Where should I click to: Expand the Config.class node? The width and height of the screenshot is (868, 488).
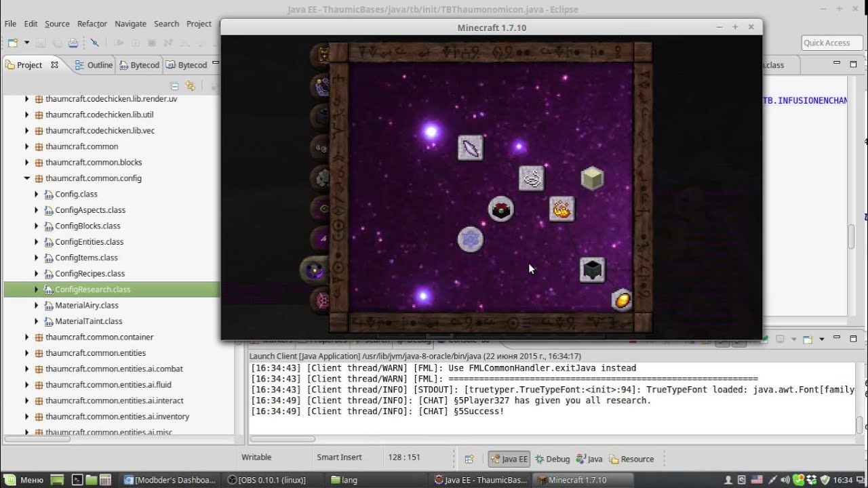37,195
